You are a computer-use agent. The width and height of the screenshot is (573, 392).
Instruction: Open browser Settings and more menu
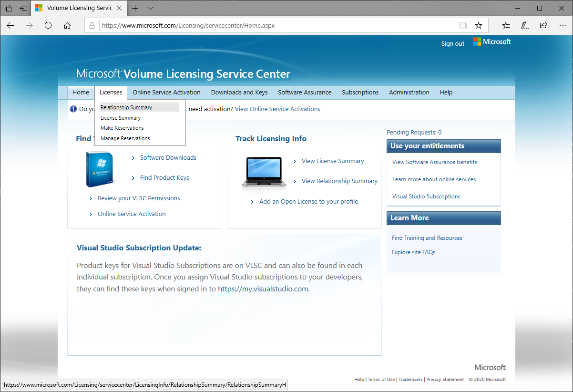click(x=562, y=26)
